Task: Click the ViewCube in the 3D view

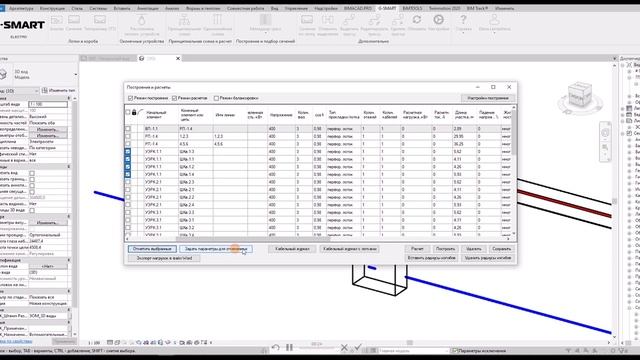Action: click(580, 95)
